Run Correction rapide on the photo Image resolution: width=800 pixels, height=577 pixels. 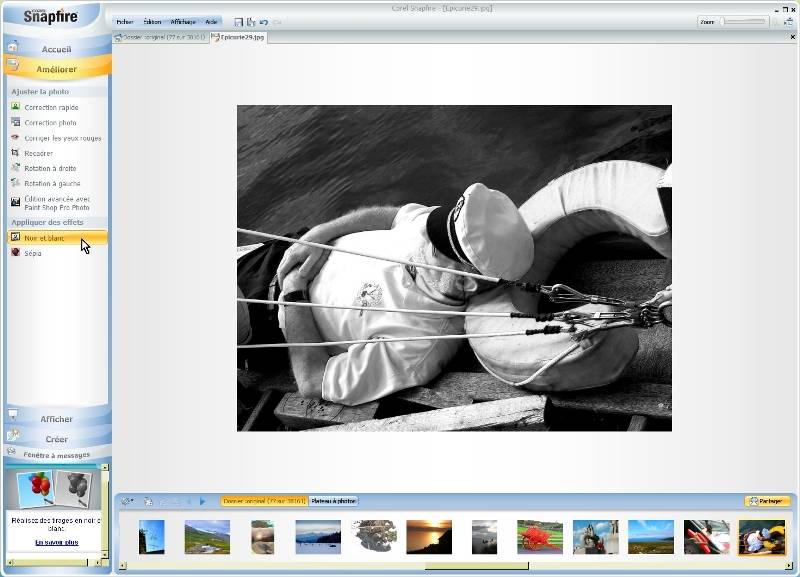[51, 107]
